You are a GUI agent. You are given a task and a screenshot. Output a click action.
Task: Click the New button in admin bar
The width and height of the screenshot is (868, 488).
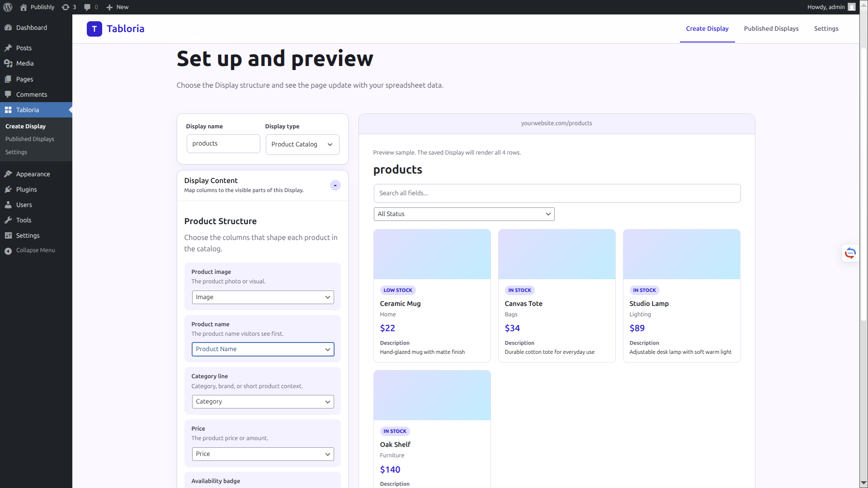(117, 7)
